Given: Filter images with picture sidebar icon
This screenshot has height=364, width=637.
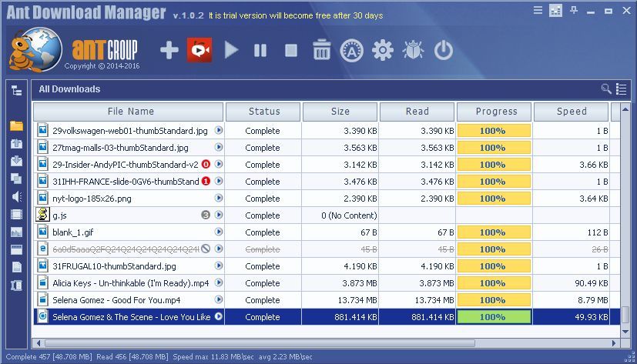Looking at the screenshot, I should click(x=16, y=232).
